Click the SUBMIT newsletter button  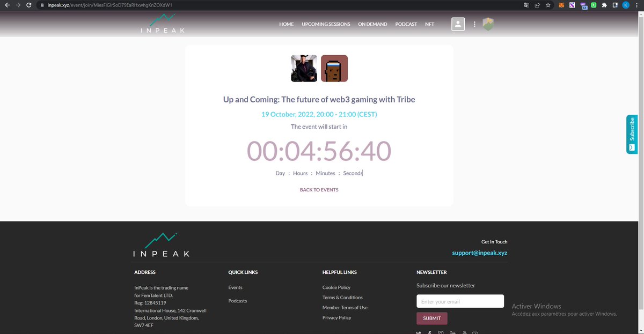(432, 318)
